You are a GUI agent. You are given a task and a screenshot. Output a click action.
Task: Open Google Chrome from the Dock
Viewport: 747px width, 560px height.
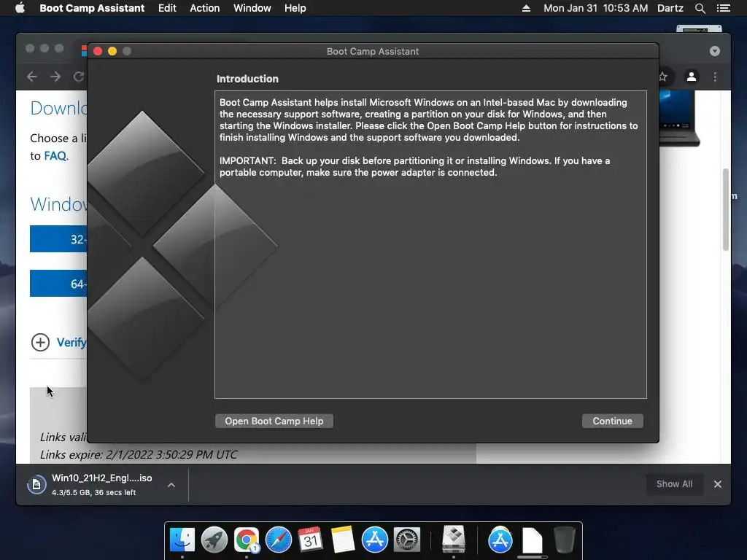[247, 540]
